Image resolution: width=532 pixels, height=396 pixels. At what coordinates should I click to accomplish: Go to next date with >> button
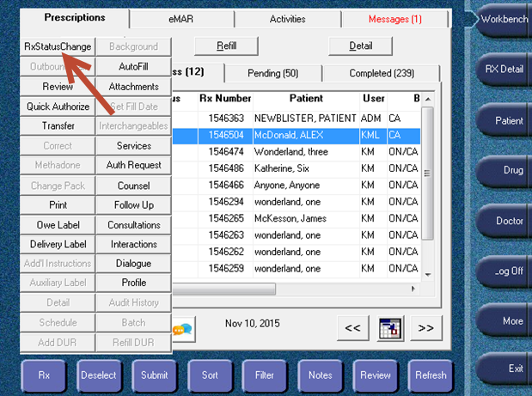(426, 328)
